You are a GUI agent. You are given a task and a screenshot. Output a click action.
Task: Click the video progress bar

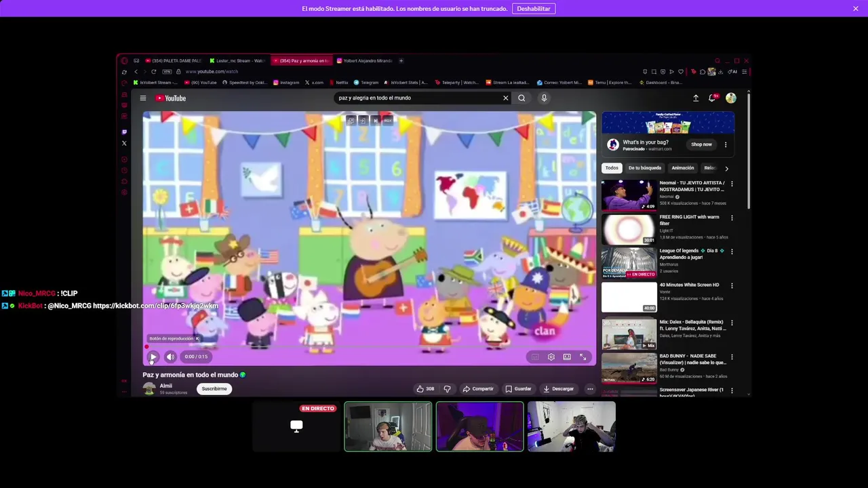[370, 346]
